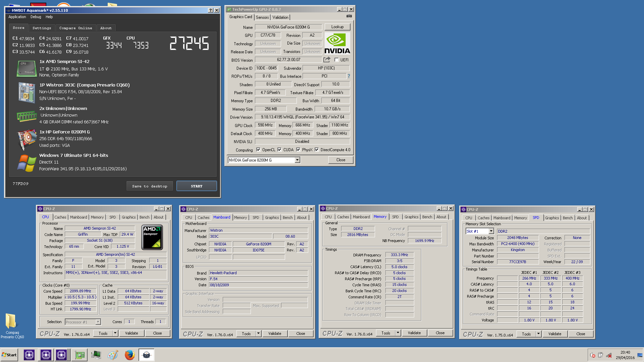Viewport: 644px width, 362px height.
Task: Click the BIOS Version field 62.77.2f.00.07
Action: 288,60
